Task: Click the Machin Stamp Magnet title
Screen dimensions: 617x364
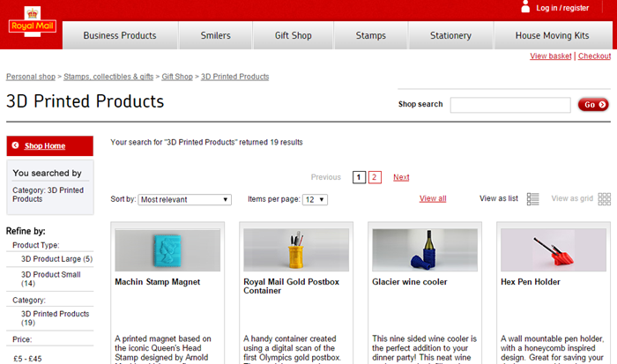Action: [x=158, y=282]
